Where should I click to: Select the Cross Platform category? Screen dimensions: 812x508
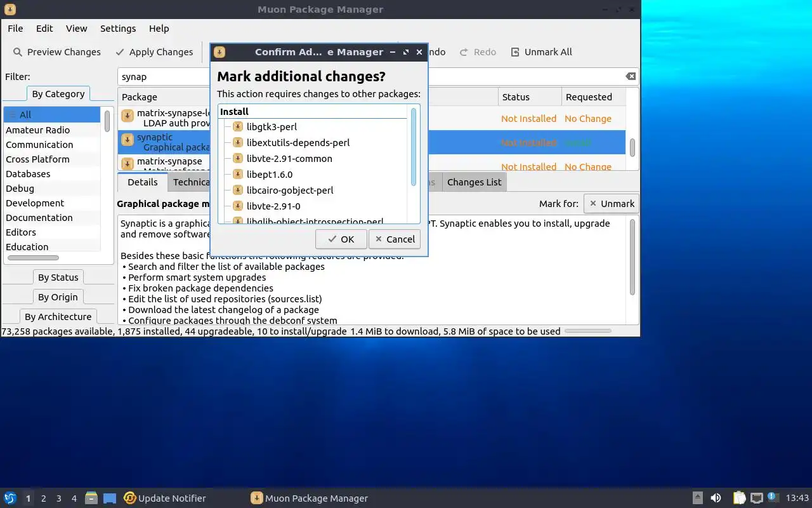[x=51, y=159]
